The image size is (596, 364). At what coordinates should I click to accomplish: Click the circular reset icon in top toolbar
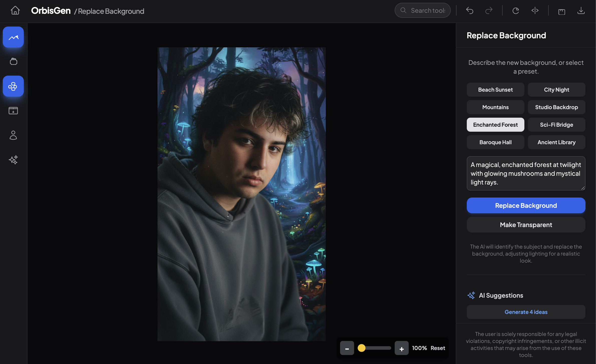click(515, 11)
